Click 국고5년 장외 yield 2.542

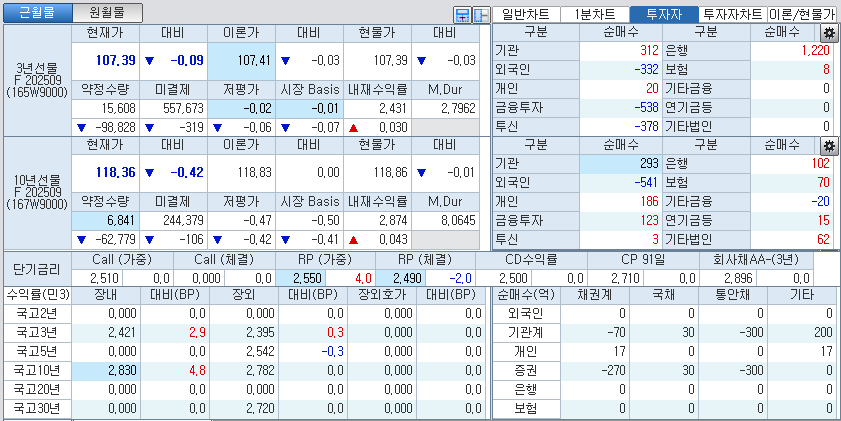pos(260,351)
